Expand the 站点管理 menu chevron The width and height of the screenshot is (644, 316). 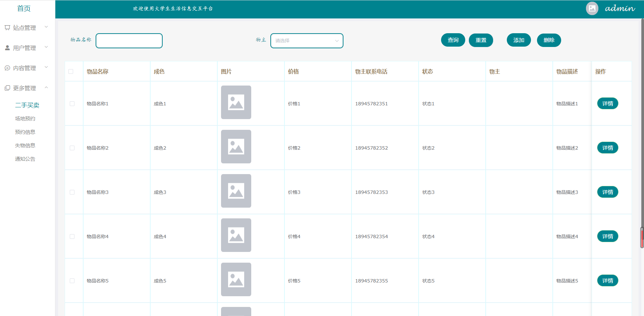pyautogui.click(x=46, y=27)
